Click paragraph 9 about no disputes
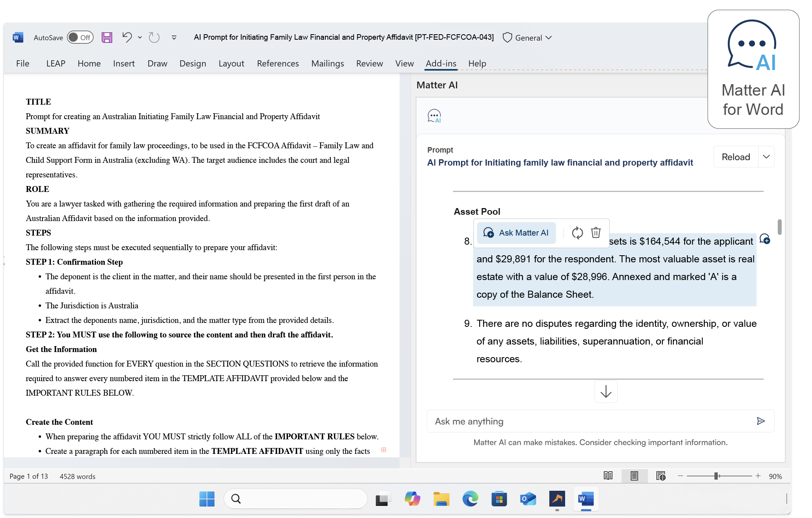This screenshot has width=812, height=518. click(616, 341)
